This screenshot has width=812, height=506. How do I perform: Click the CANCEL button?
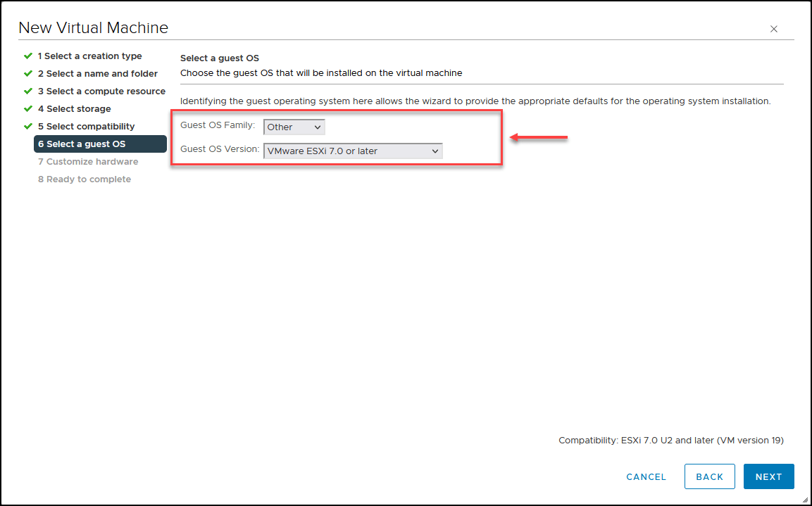pyautogui.click(x=647, y=476)
